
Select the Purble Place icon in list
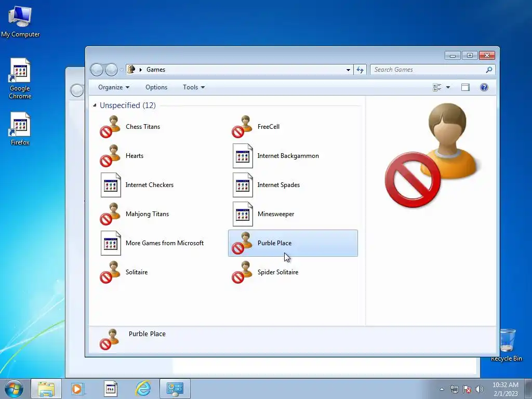(242, 243)
